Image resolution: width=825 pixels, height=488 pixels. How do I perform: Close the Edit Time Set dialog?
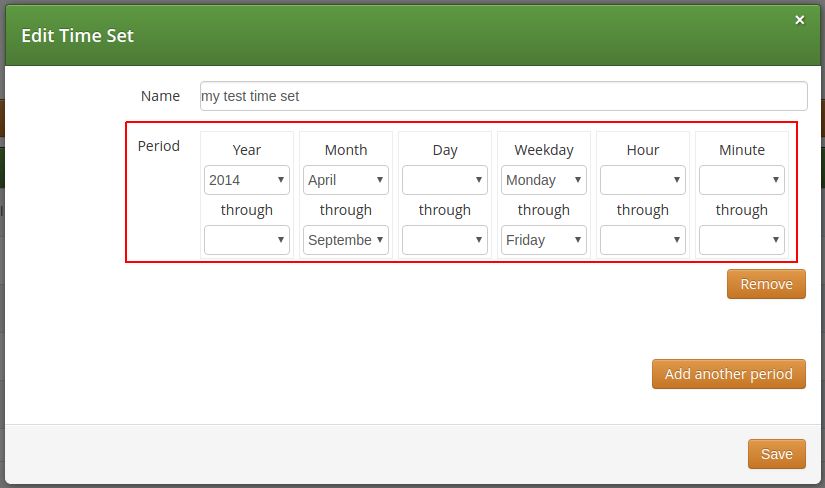(x=799, y=20)
